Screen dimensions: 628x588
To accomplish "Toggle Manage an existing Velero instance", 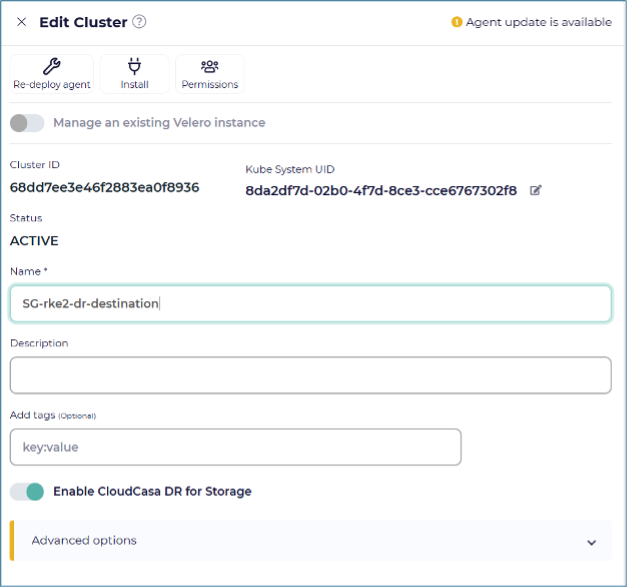I will pyautogui.click(x=27, y=123).
